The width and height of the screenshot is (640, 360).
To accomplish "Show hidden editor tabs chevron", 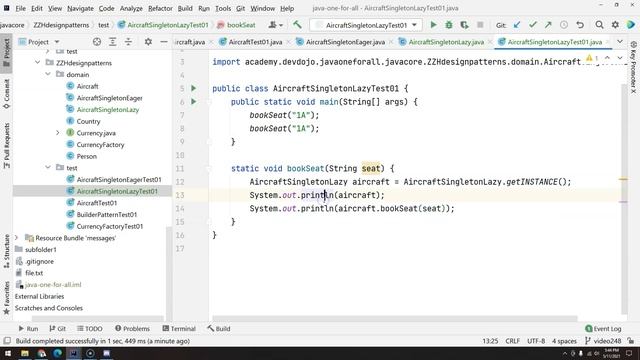I will [x=620, y=42].
